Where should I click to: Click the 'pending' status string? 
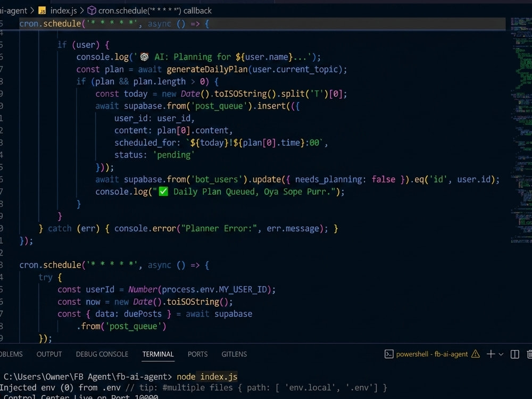174,155
